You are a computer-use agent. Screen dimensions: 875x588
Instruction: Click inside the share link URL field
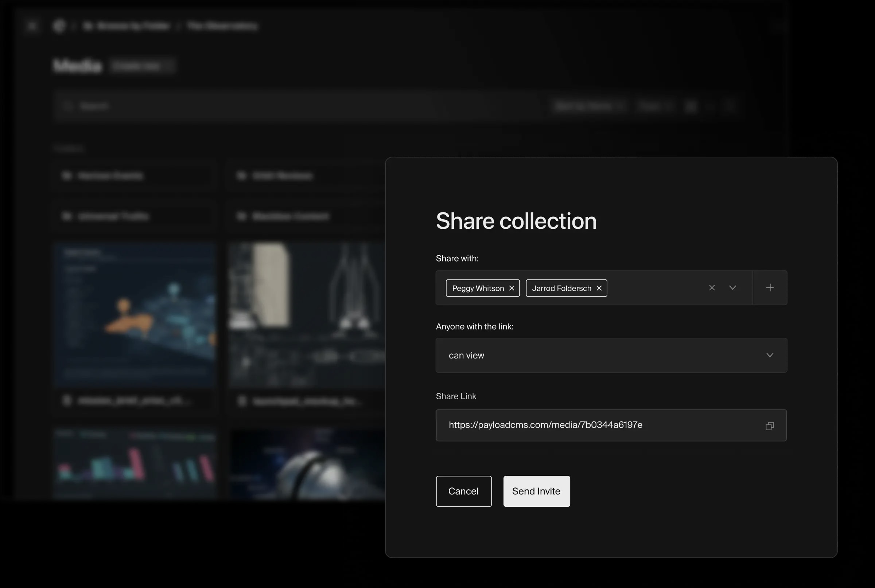coord(563,425)
